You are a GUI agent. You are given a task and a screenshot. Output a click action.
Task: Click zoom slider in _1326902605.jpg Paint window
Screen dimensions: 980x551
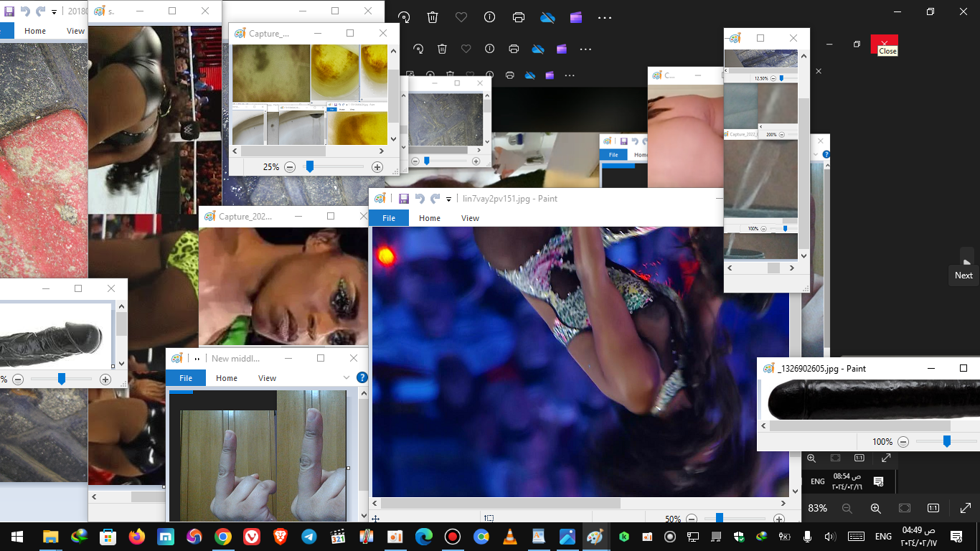[946, 442]
